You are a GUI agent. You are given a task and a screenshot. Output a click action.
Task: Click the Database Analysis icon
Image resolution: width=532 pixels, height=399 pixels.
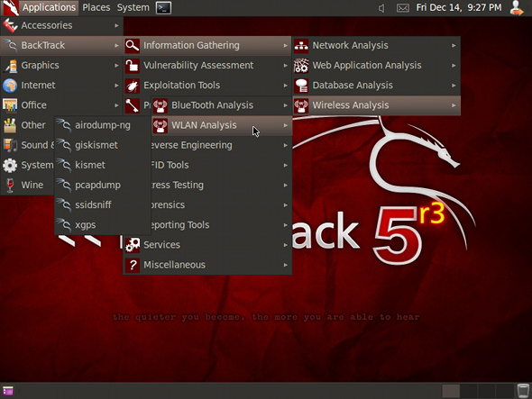[301, 86]
